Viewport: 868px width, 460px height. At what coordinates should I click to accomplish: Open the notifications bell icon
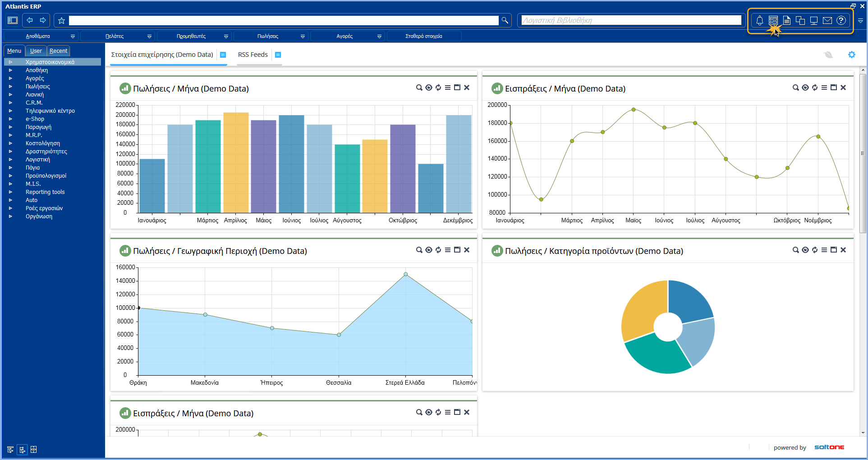pos(759,20)
